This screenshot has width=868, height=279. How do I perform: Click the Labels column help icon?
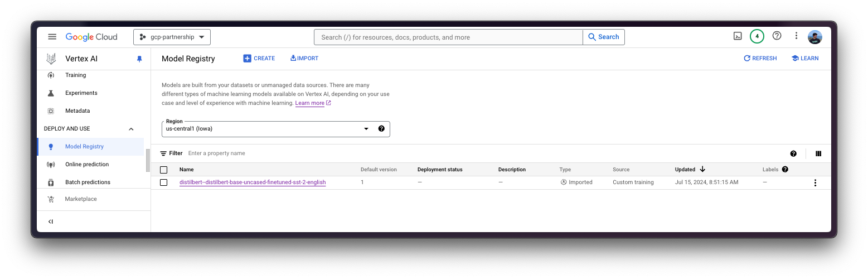pos(785,169)
